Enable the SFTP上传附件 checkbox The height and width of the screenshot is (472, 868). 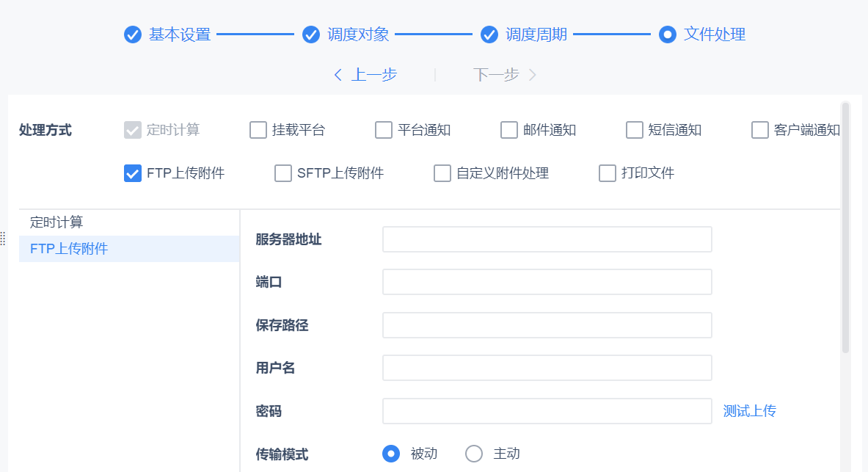pyautogui.click(x=283, y=173)
